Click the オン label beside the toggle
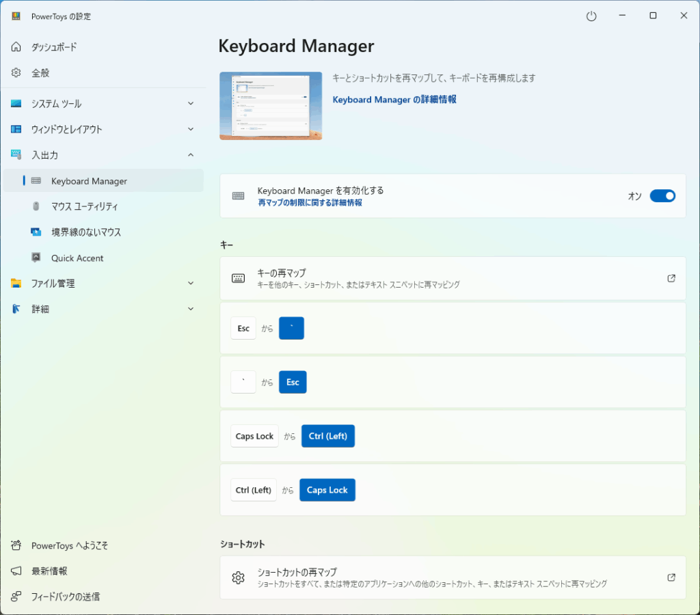The width and height of the screenshot is (700, 615). pos(634,196)
